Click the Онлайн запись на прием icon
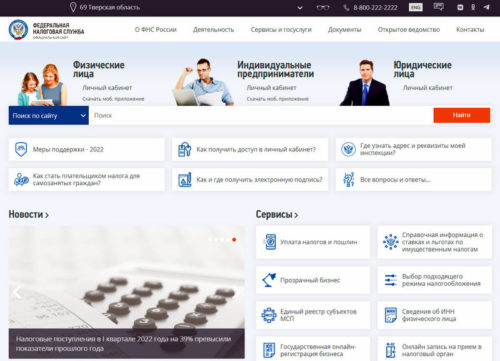 click(x=390, y=350)
